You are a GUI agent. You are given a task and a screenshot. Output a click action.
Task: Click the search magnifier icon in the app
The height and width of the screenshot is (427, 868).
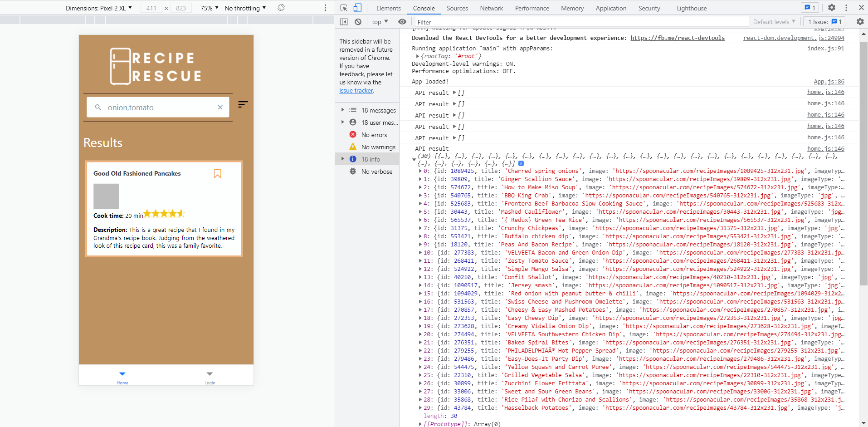98,108
